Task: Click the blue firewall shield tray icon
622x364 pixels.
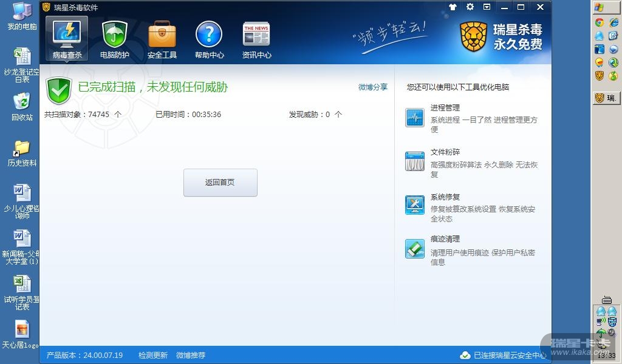Action: click(612, 322)
